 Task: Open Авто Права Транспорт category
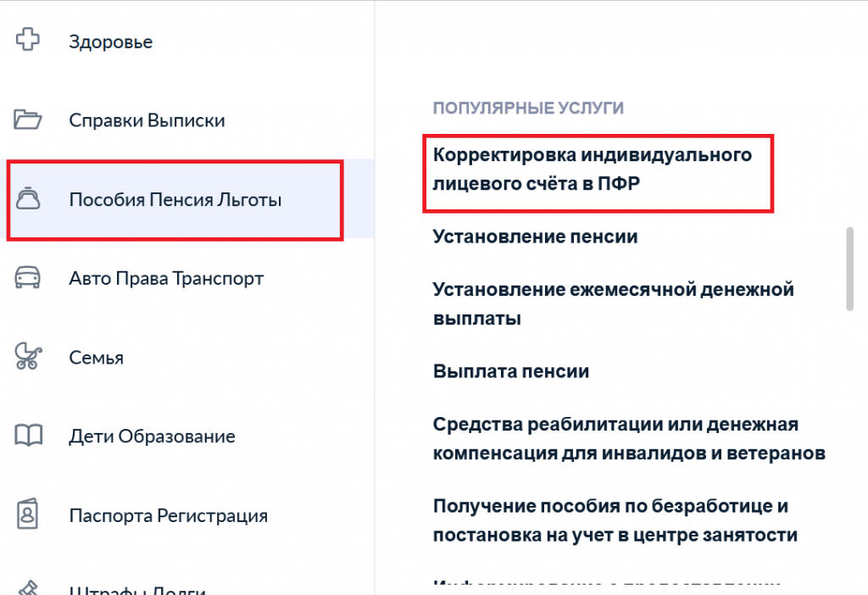pyautogui.click(x=166, y=279)
